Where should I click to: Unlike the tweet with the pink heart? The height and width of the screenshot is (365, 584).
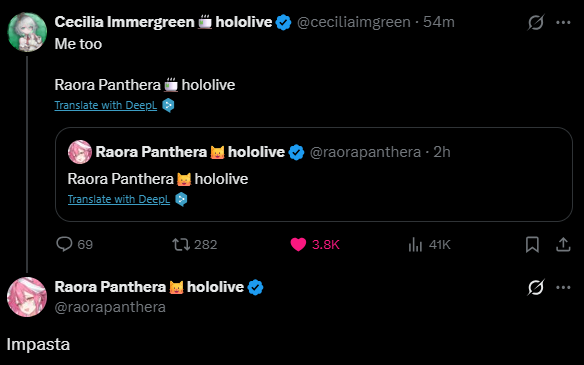(298, 245)
